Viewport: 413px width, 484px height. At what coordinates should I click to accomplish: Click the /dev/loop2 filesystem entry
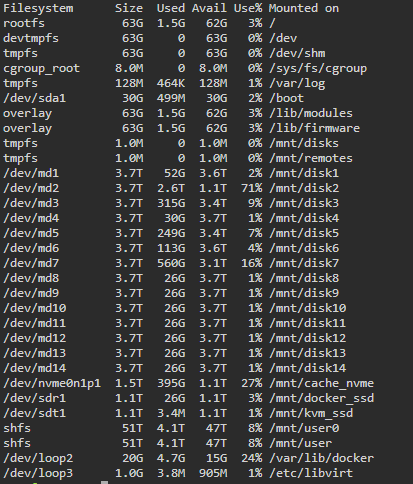tap(38, 458)
